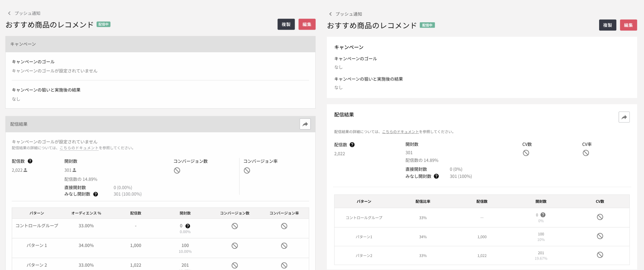Image resolution: width=644 pixels, height=270 pixels.
Task: Click the 配信中 status badge in the left panel
Action: click(104, 24)
